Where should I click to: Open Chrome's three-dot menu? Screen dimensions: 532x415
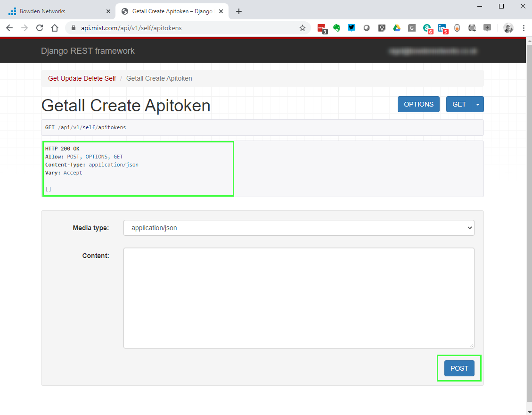[524, 28]
